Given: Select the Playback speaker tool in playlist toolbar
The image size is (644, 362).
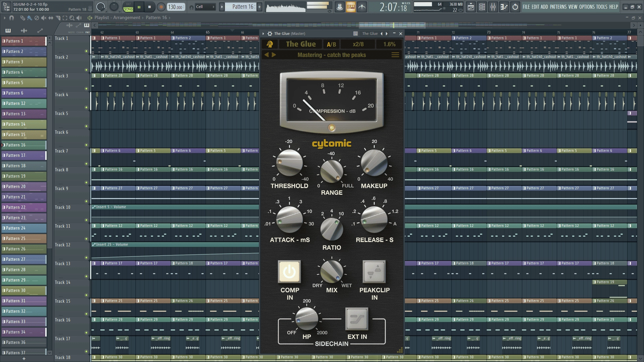Looking at the screenshot, I should point(79,18).
